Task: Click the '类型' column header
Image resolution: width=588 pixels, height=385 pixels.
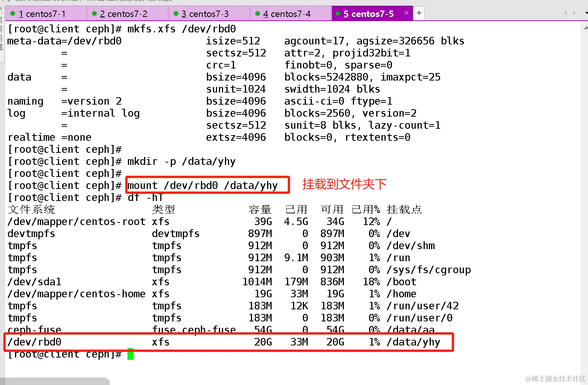Action: [164, 210]
